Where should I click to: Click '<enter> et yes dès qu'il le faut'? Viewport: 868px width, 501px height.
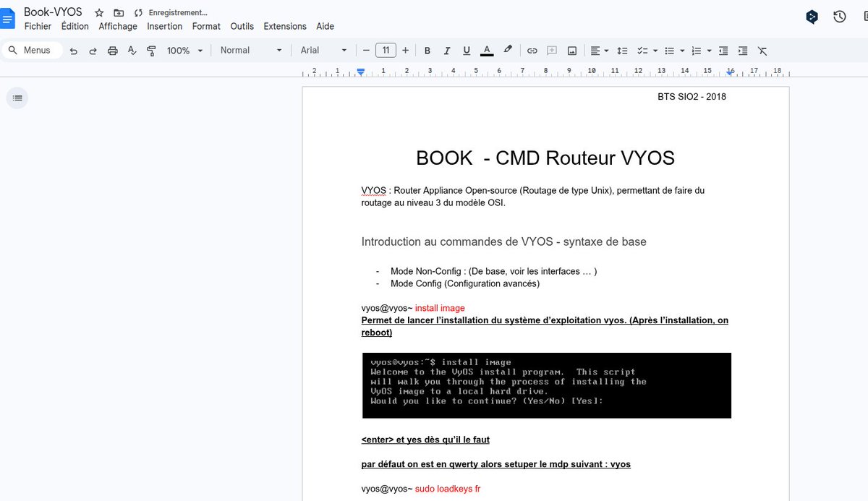click(x=425, y=440)
